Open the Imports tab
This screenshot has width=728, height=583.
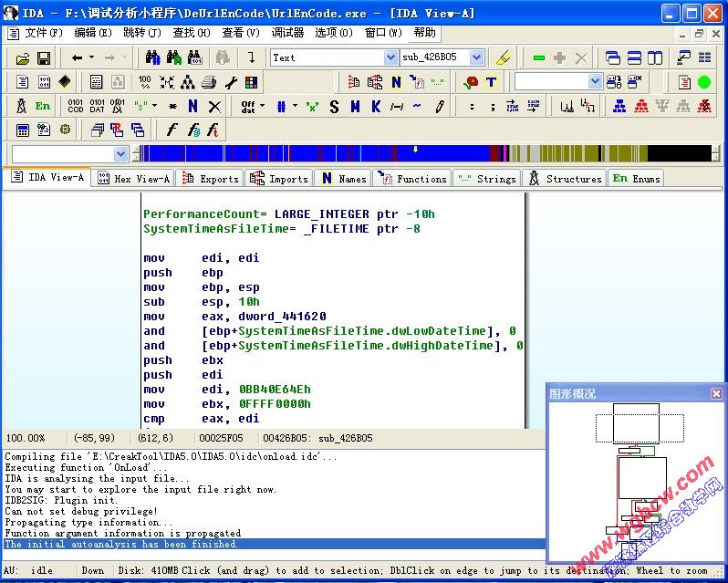point(279,179)
